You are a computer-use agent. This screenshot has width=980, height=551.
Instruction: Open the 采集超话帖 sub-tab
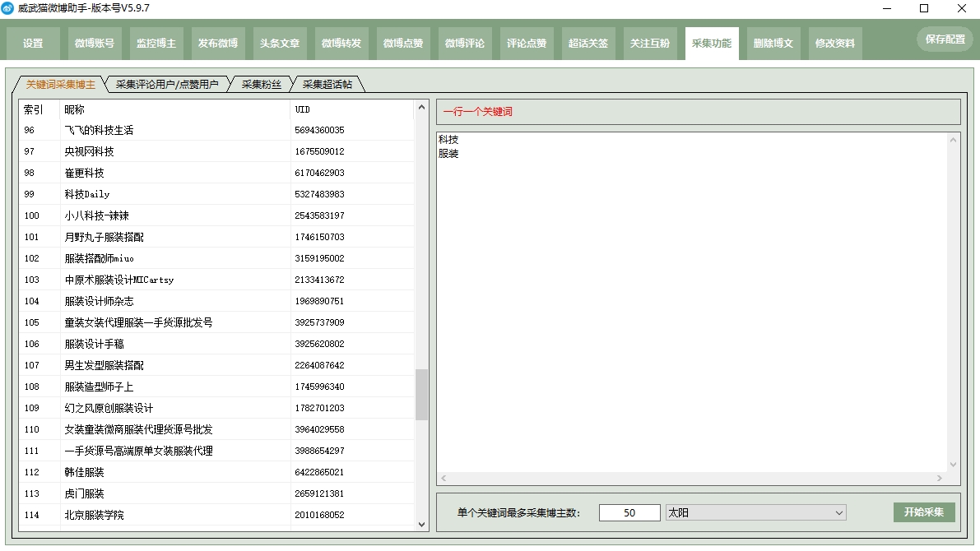click(327, 85)
